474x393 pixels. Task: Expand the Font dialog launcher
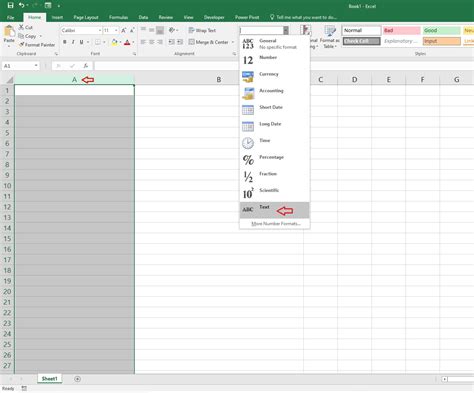pyautogui.click(x=135, y=54)
